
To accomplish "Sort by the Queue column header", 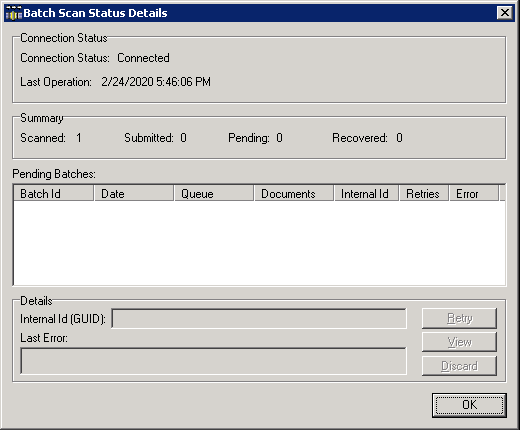I will tap(214, 194).
